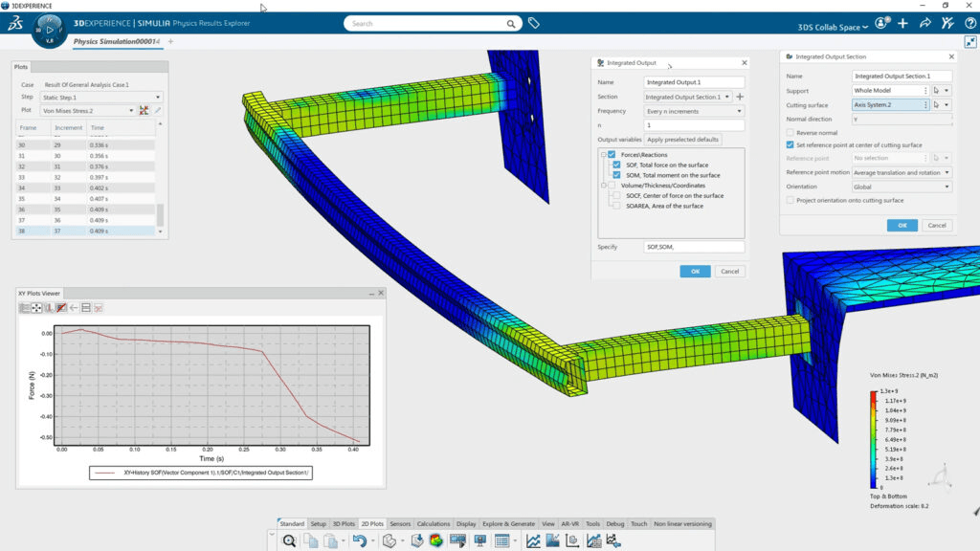Open the Sensors tab in the action bar

(401, 523)
